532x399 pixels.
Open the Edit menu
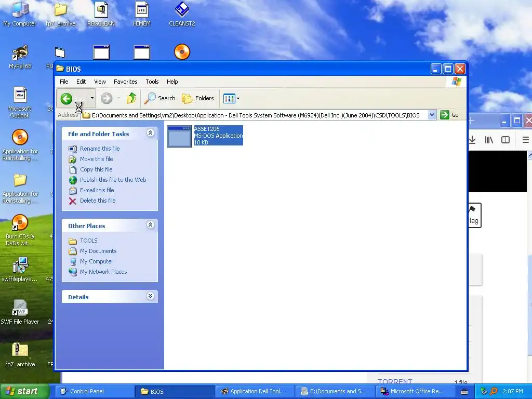click(81, 82)
